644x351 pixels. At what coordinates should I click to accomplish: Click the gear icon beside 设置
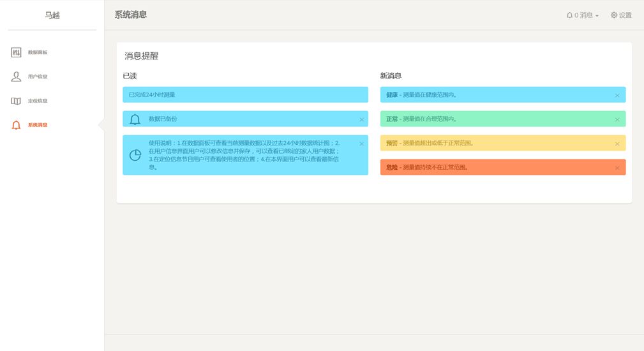point(614,15)
